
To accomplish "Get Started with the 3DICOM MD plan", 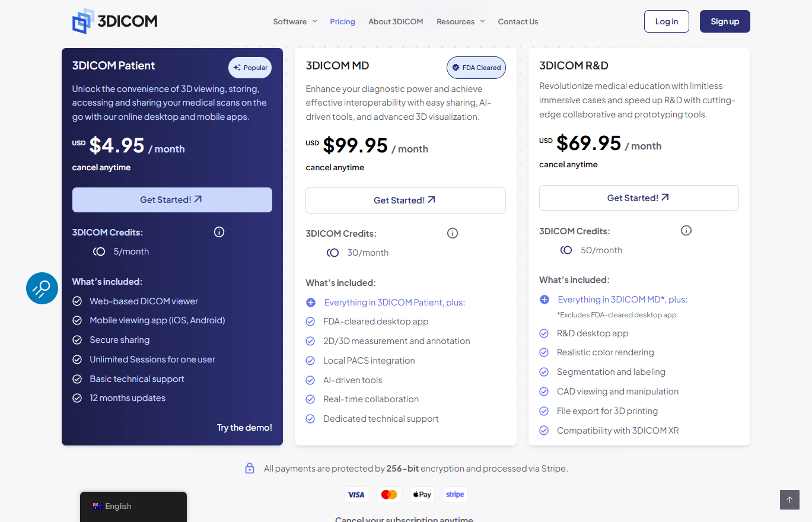I will [406, 200].
